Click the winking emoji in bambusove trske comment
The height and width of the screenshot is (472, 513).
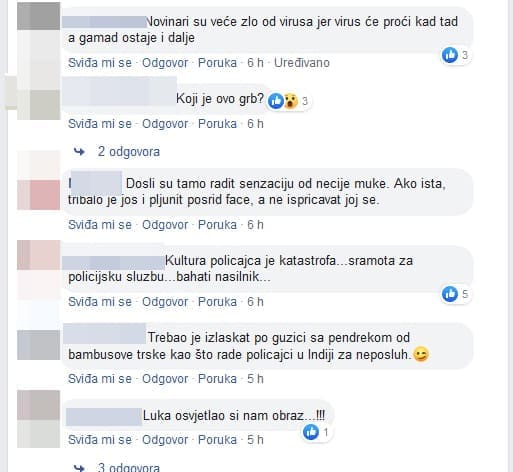click(421, 354)
